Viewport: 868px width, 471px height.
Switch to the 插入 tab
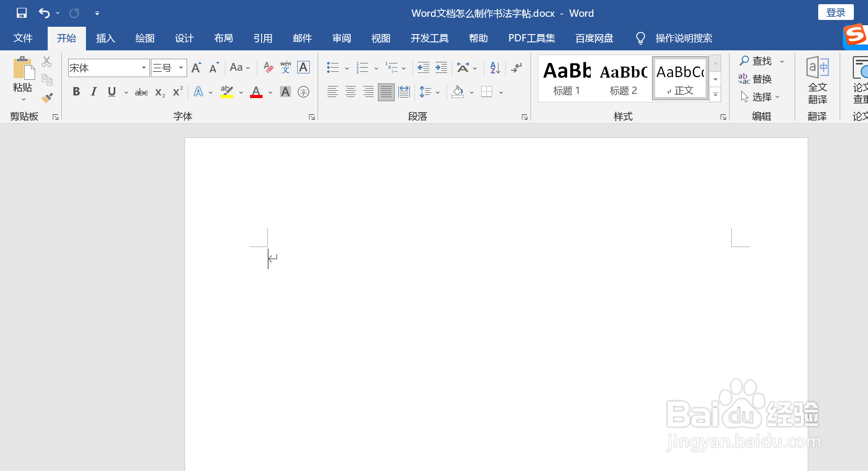point(105,38)
